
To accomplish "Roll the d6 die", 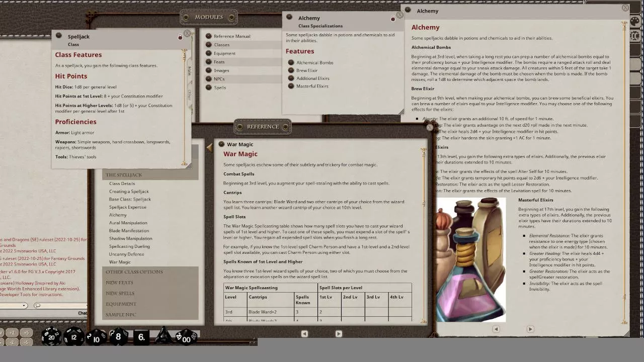I will (x=141, y=337).
